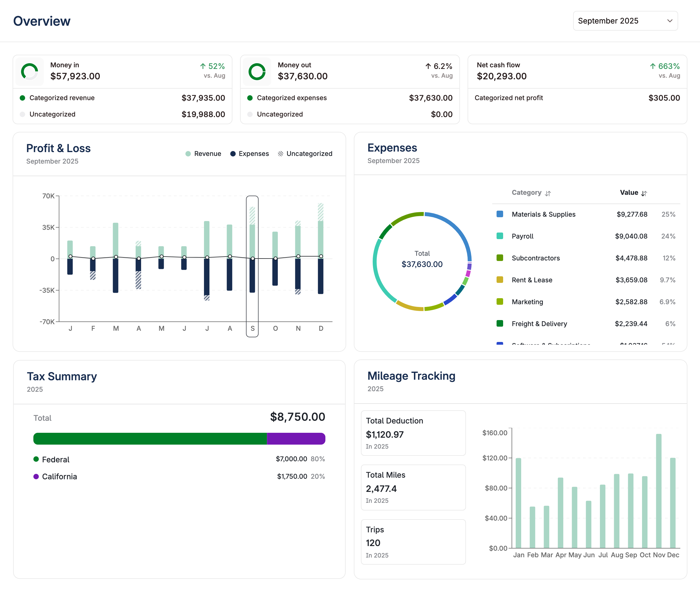Click the green dot beside Categorized revenue
The image size is (700, 592).
click(22, 98)
